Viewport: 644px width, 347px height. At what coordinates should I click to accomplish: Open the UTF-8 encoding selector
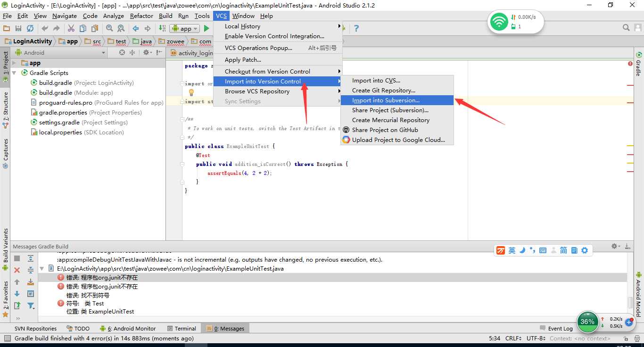coord(536,338)
